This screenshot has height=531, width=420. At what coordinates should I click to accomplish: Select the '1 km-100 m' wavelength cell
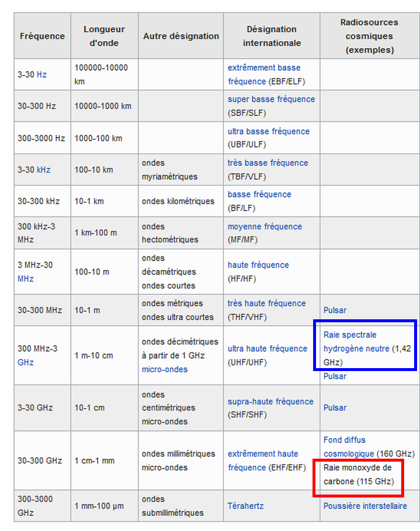104,233
